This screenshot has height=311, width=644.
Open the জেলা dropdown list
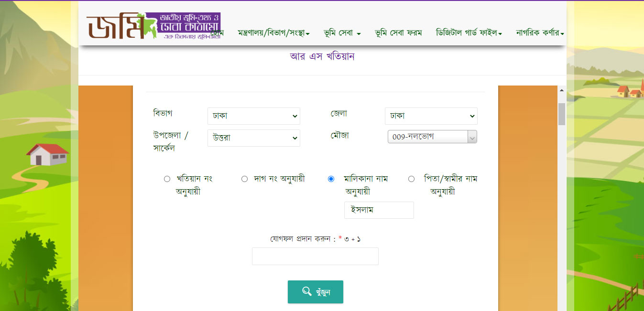click(x=431, y=116)
